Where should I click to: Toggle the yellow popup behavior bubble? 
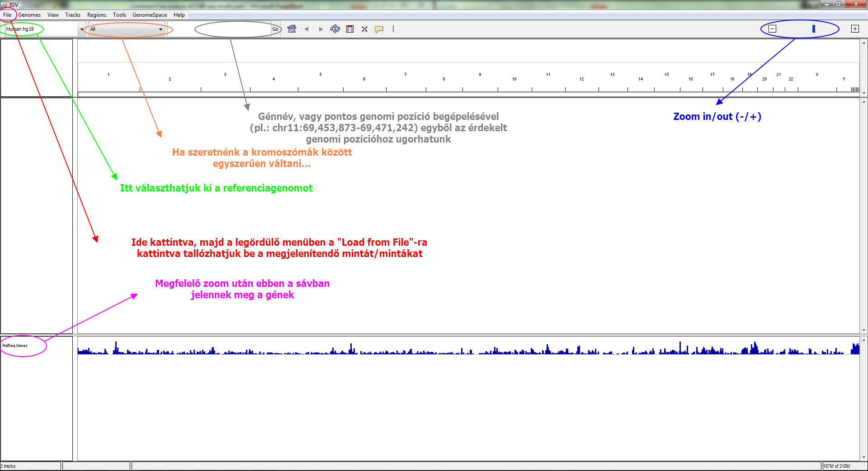(x=379, y=29)
